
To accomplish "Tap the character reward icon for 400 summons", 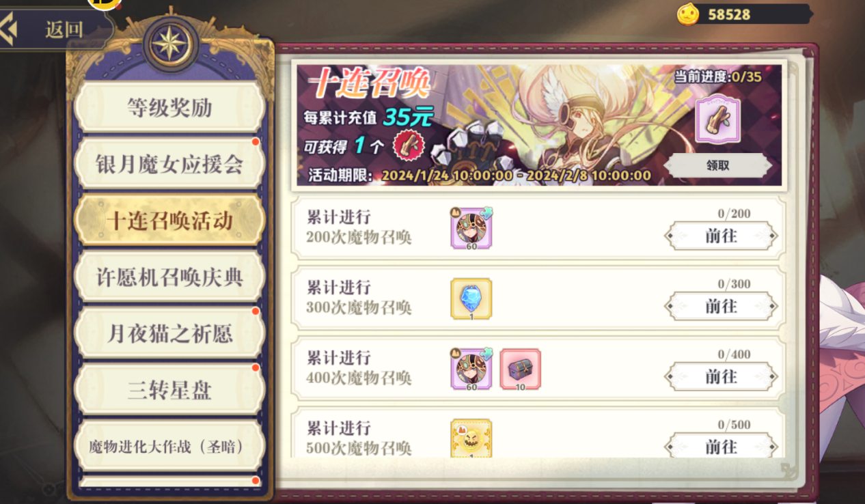I will tap(471, 369).
